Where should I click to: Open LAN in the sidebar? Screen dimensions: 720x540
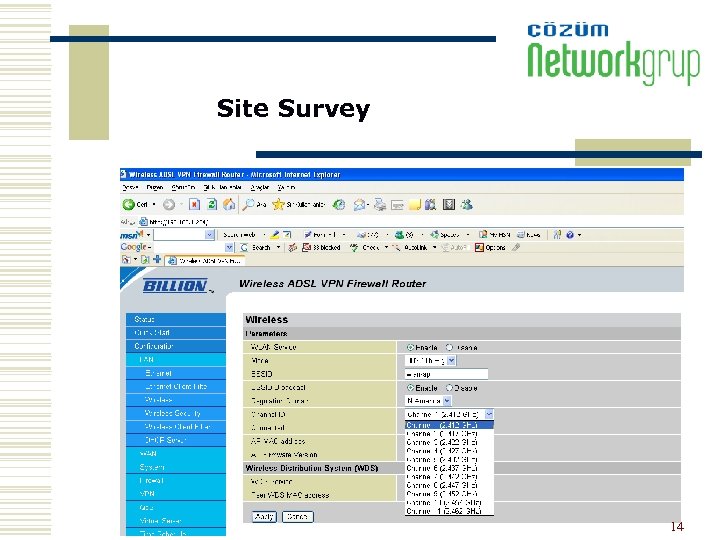176,360
